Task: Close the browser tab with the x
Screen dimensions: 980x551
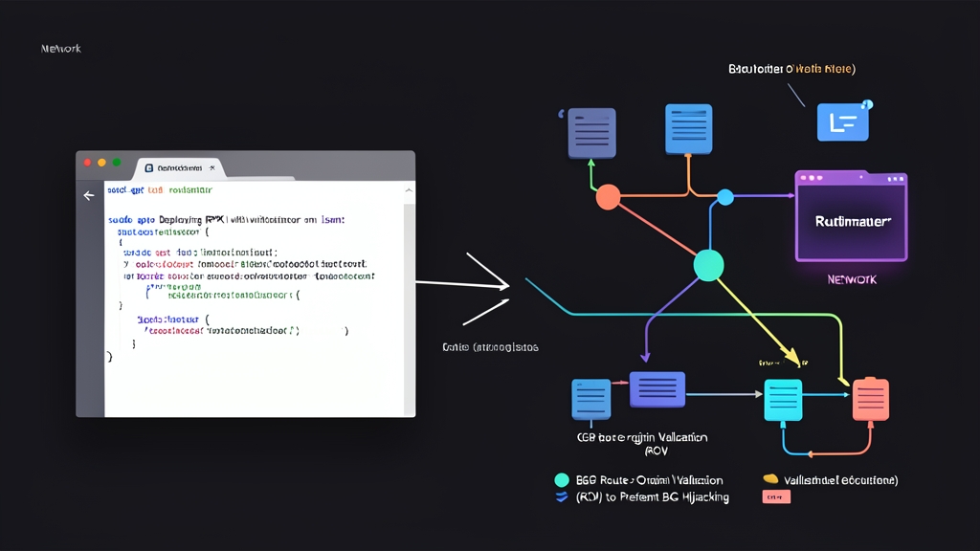Action: pyautogui.click(x=212, y=168)
